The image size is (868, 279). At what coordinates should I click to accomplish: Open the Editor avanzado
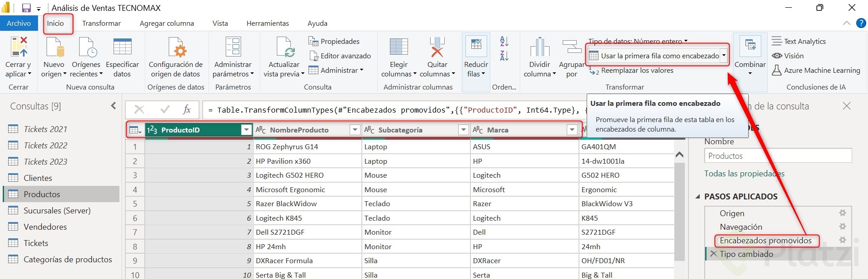[x=341, y=56]
